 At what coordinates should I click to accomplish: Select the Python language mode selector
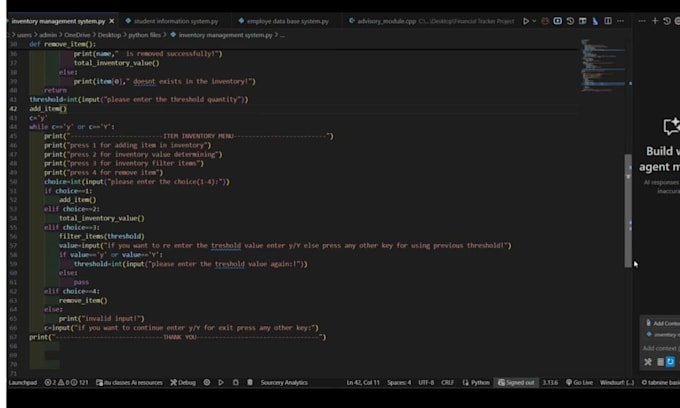click(478, 382)
